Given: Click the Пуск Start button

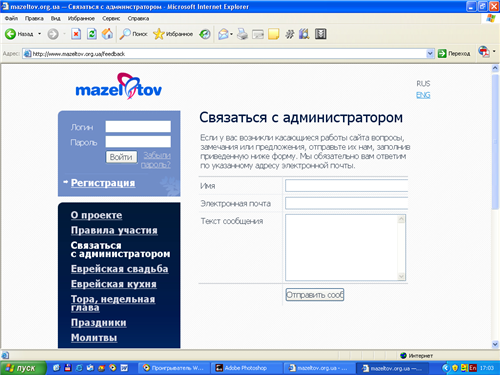Looking at the screenshot, I should (x=22, y=368).
